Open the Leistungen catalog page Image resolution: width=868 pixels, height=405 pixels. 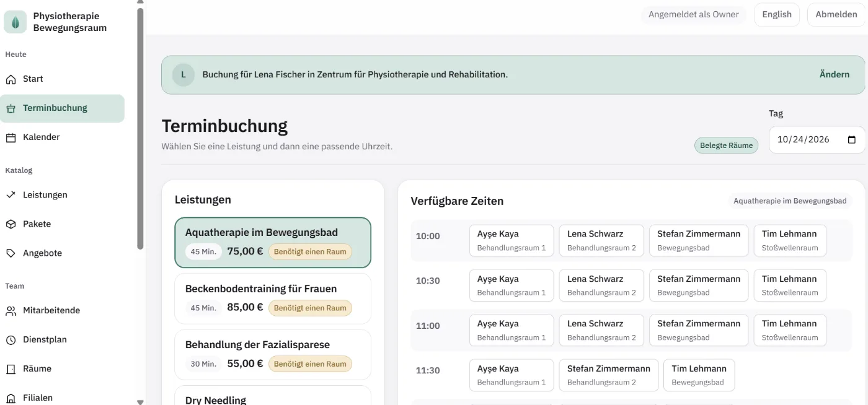(62, 195)
